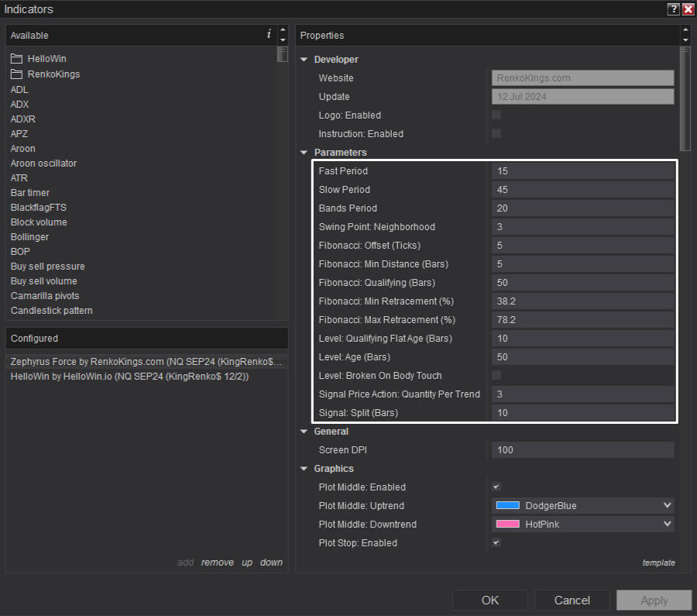Open the HelloWin folder
This screenshot has width=697, height=616.
46,59
